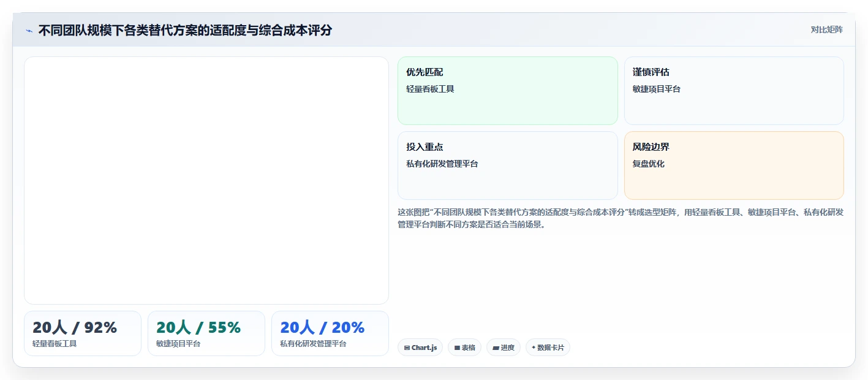Image resolution: width=868 pixels, height=380 pixels.
Task: Click the 进度 tag chip
Action: pyautogui.click(x=503, y=348)
